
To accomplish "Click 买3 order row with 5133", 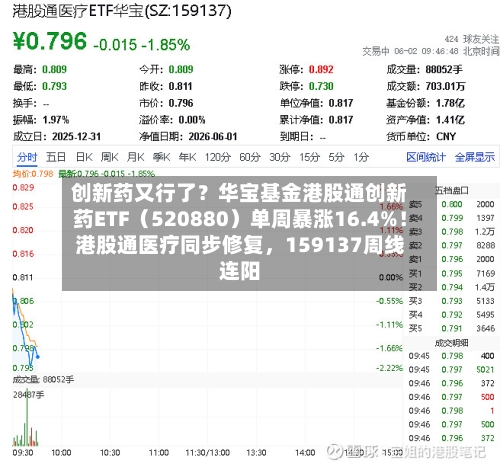I will [x=452, y=301].
